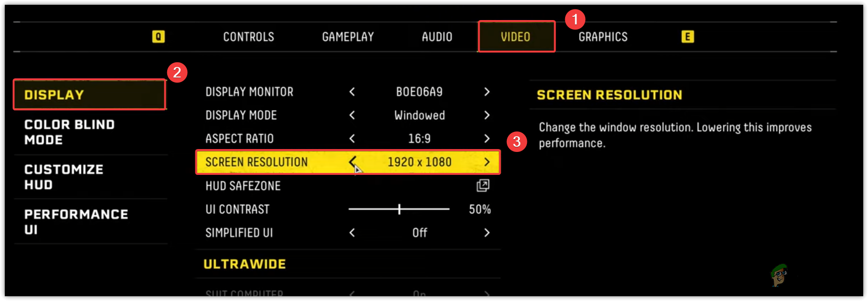Switch to the Graphics tab
The height and width of the screenshot is (301, 868).
(603, 37)
